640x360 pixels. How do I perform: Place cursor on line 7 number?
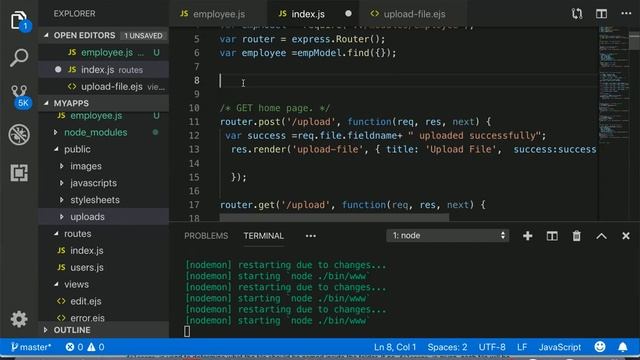tap(196, 67)
